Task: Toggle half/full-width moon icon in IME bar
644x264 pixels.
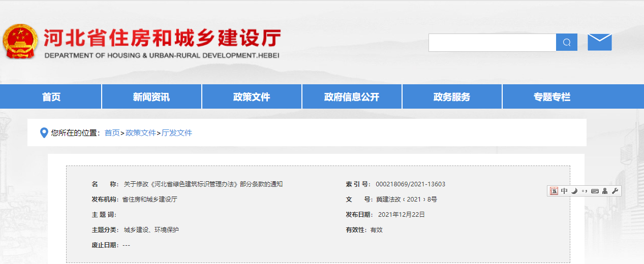Action: (x=574, y=191)
